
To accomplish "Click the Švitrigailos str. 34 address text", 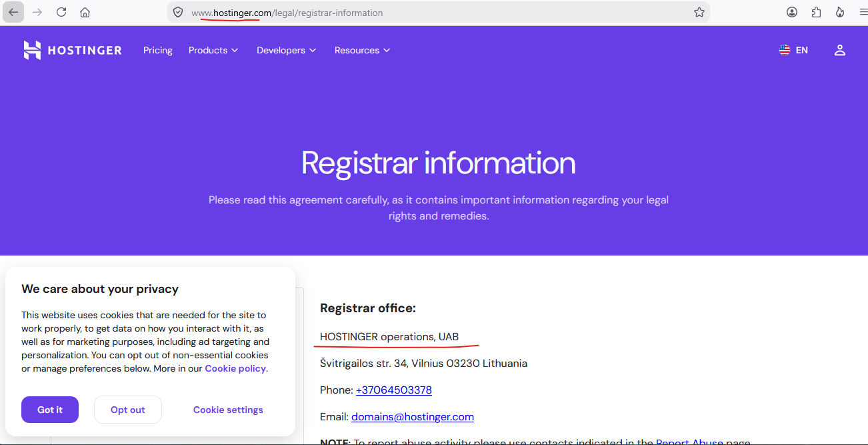I will (x=424, y=363).
